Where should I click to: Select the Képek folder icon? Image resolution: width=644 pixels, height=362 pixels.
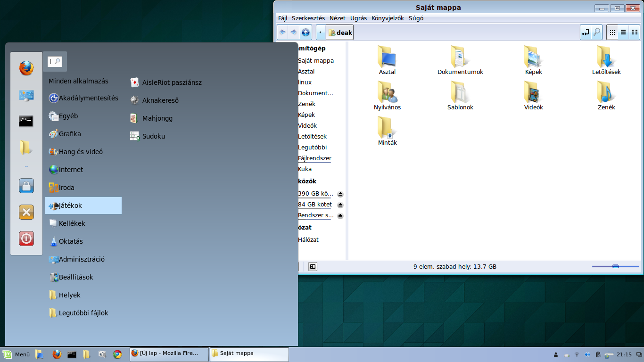(x=533, y=57)
